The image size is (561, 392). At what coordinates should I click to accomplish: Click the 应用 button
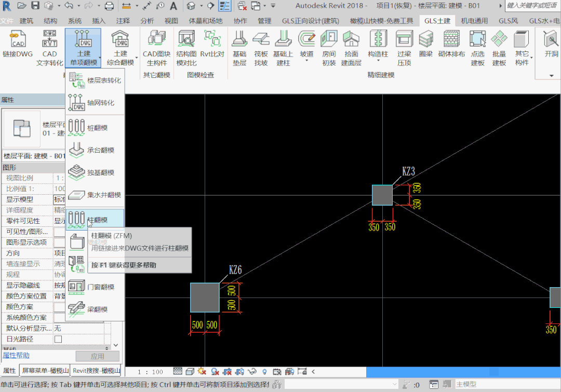[97, 356]
